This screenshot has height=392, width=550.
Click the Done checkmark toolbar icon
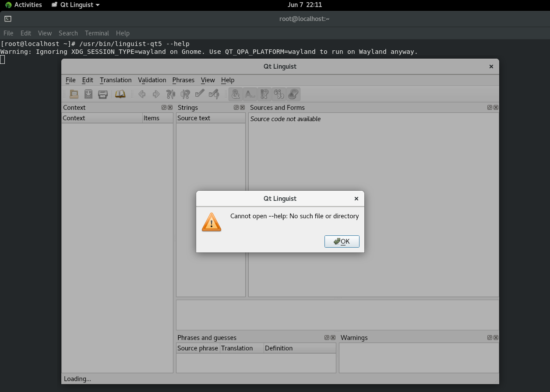point(200,94)
